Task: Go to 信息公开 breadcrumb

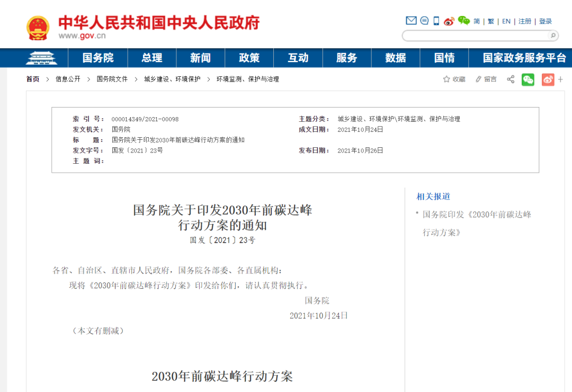Action: click(68, 79)
